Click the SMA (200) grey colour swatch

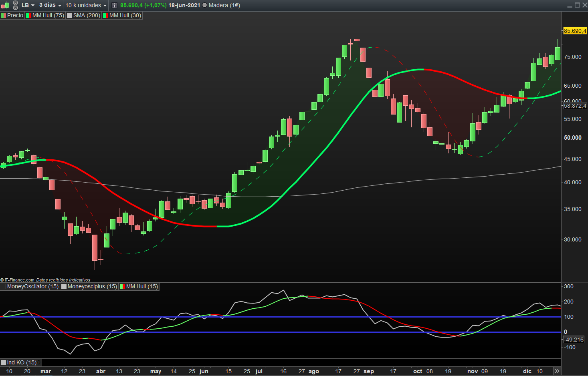coord(70,16)
